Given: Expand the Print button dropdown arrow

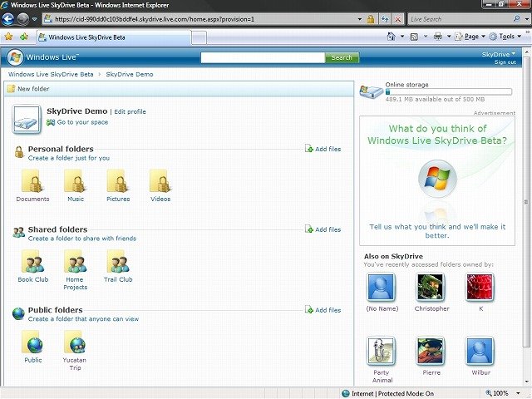Looking at the screenshot, I should click(449, 37).
